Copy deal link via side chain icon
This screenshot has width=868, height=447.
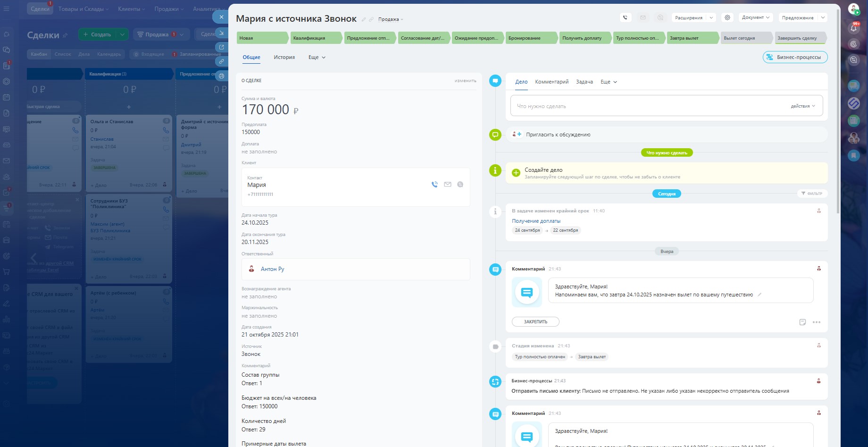(x=221, y=61)
